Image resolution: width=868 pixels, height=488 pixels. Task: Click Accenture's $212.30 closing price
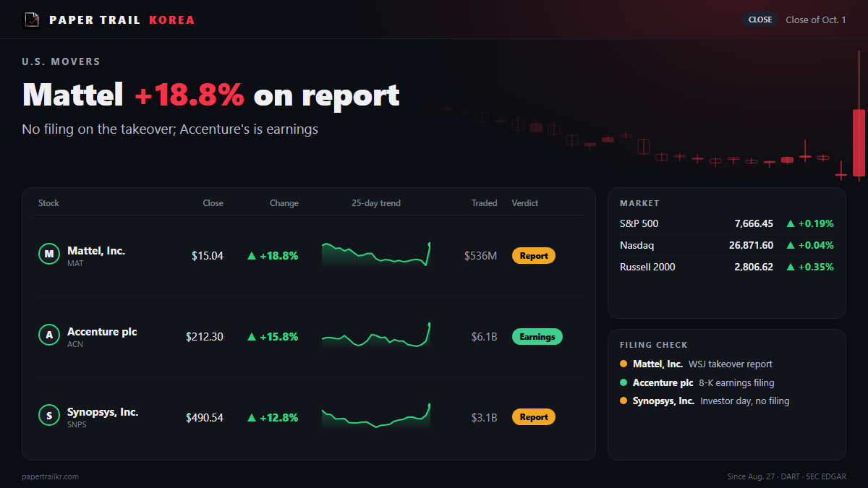[205, 336]
